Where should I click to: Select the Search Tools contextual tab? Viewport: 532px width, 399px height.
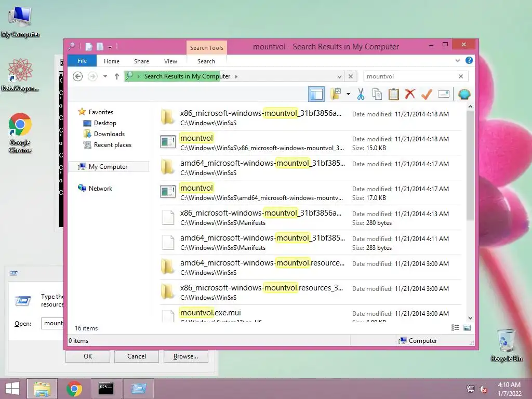(x=207, y=48)
